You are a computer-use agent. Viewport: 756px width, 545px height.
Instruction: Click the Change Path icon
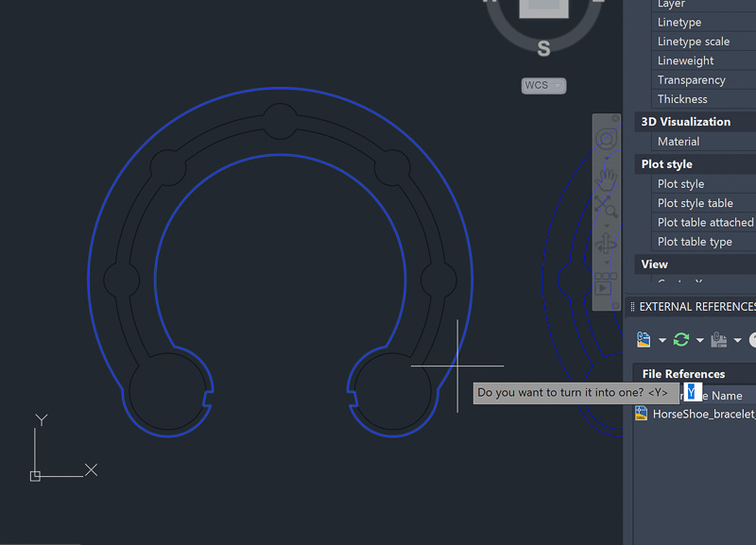(x=719, y=339)
